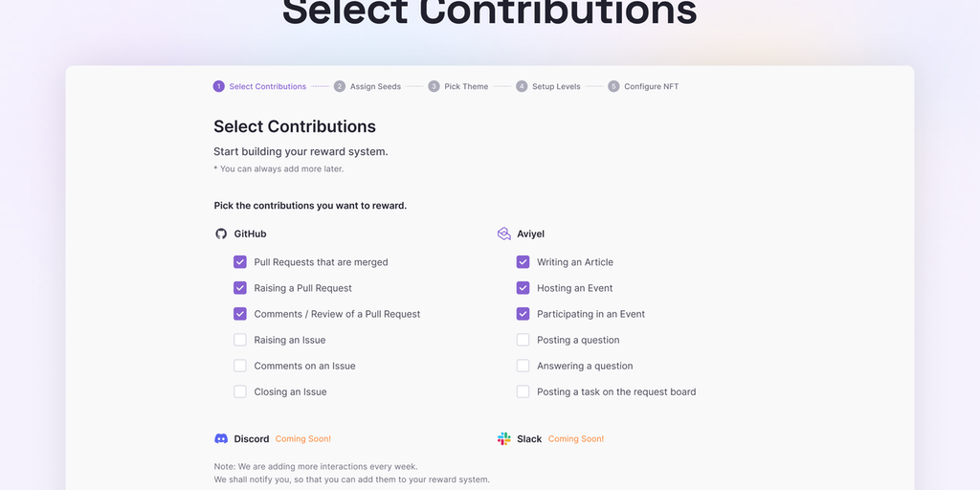Click the Slack logo icon

(x=504, y=438)
